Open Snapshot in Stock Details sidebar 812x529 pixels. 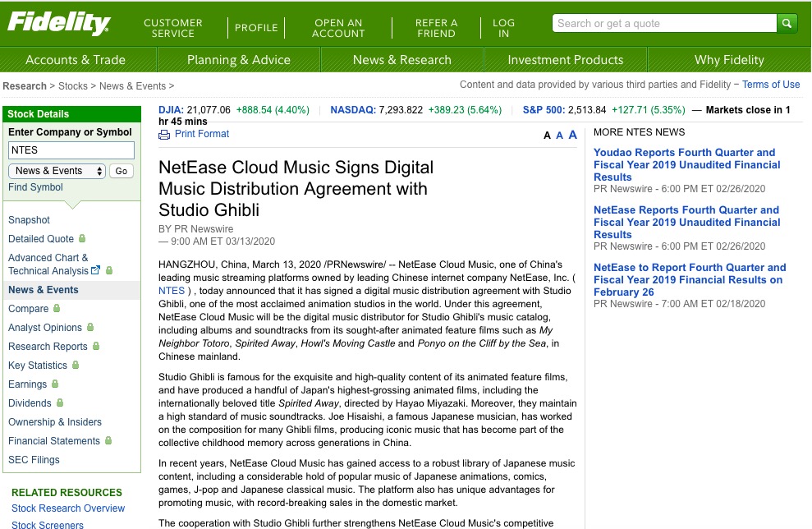(29, 219)
